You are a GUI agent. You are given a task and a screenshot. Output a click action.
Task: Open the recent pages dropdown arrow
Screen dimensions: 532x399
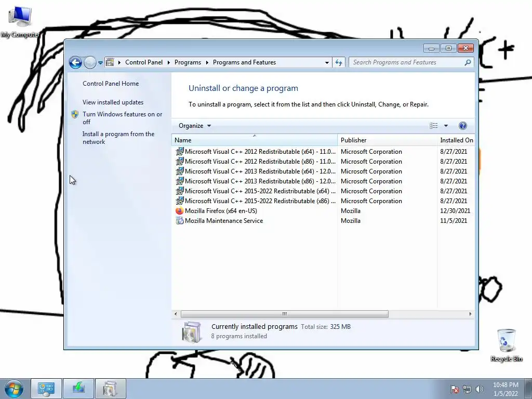click(x=100, y=63)
